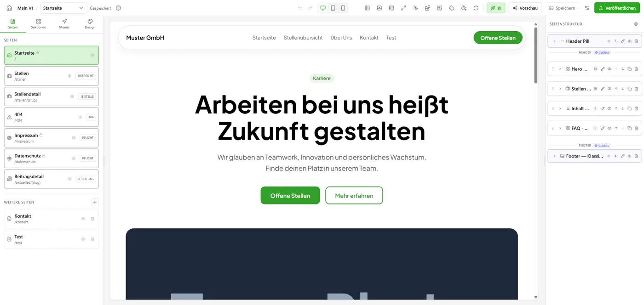Toggle visibility of Inhalt section
Viewport: 644px width, 305px height.
pyautogui.click(x=609, y=108)
